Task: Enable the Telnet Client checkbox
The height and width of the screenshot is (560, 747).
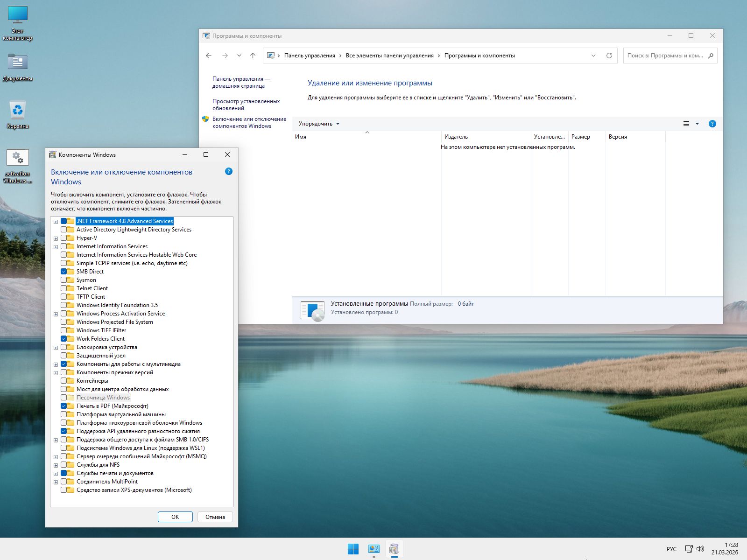Action: 64,288
